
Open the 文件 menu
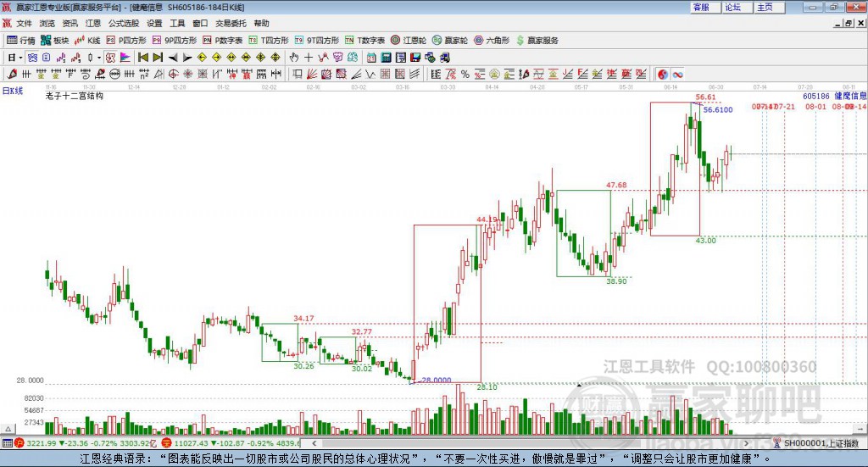click(x=25, y=23)
